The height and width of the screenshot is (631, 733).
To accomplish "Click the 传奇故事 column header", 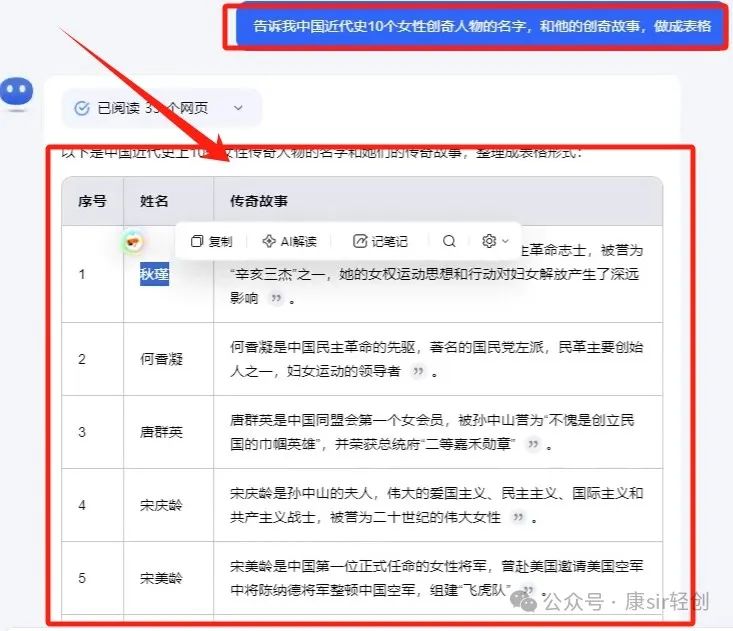I will coord(259,201).
